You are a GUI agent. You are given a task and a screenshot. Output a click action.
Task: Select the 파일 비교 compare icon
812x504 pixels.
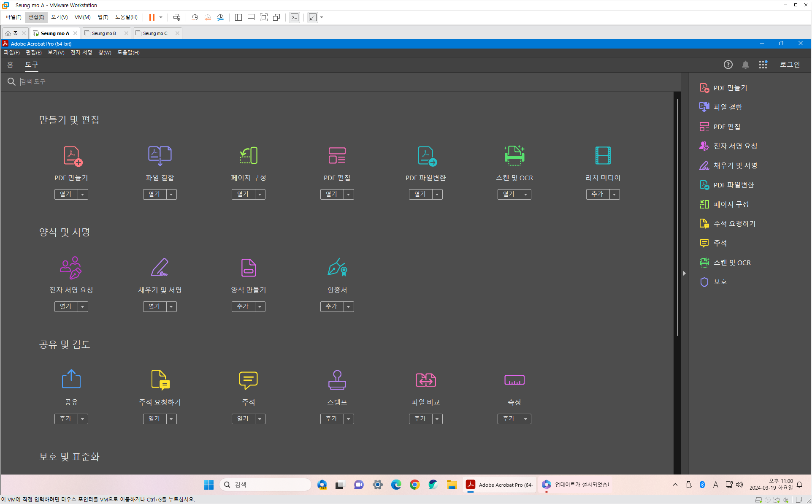[426, 380]
